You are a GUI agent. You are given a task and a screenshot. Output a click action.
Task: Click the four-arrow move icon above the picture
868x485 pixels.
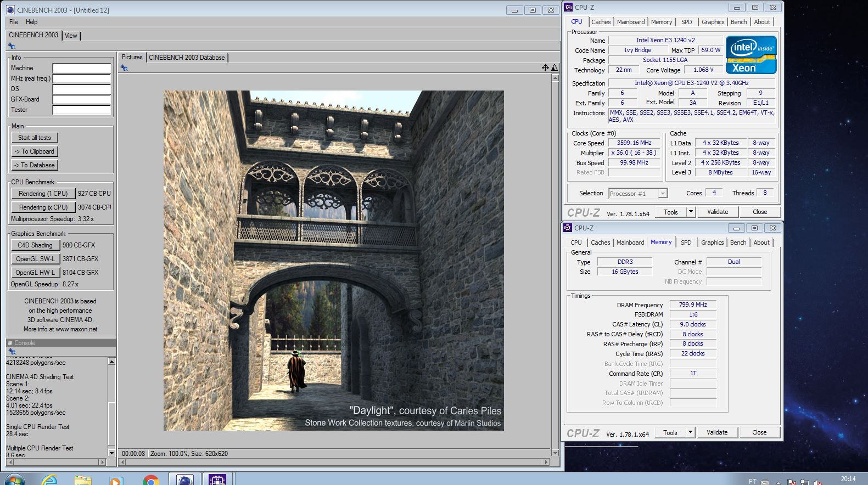(545, 68)
